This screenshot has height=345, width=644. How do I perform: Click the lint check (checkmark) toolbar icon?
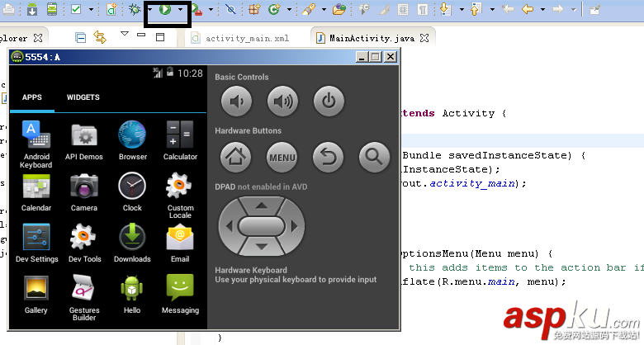click(76, 9)
